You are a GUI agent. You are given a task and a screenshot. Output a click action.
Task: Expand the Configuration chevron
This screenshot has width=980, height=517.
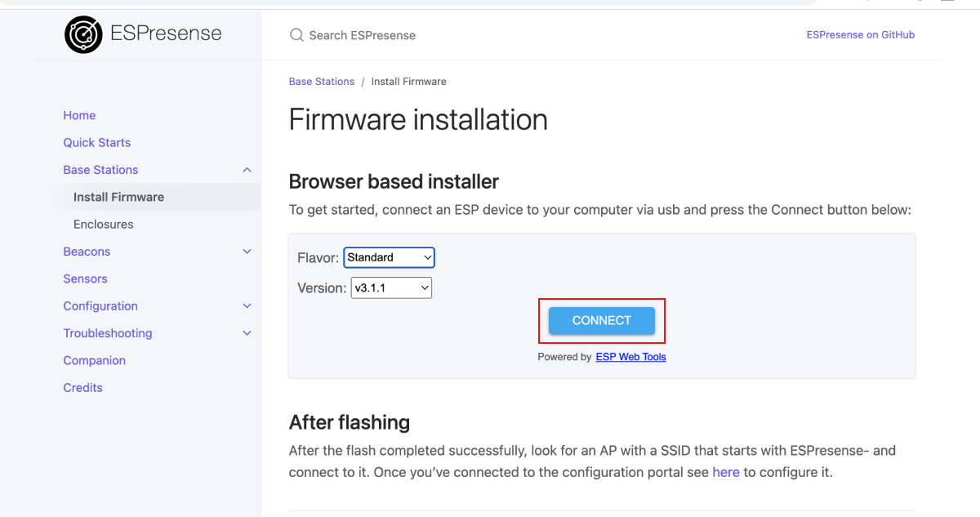pyautogui.click(x=247, y=305)
